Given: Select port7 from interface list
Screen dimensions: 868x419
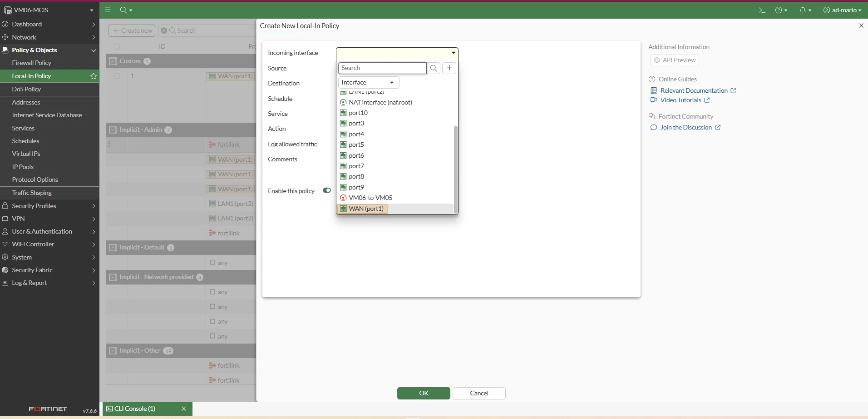Looking at the screenshot, I should [x=395, y=166].
